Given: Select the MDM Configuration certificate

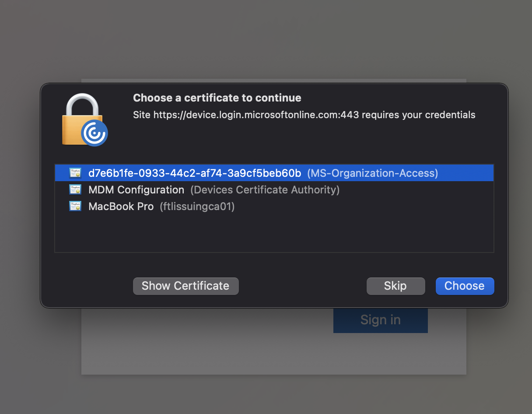Looking at the screenshot, I should coord(136,190).
